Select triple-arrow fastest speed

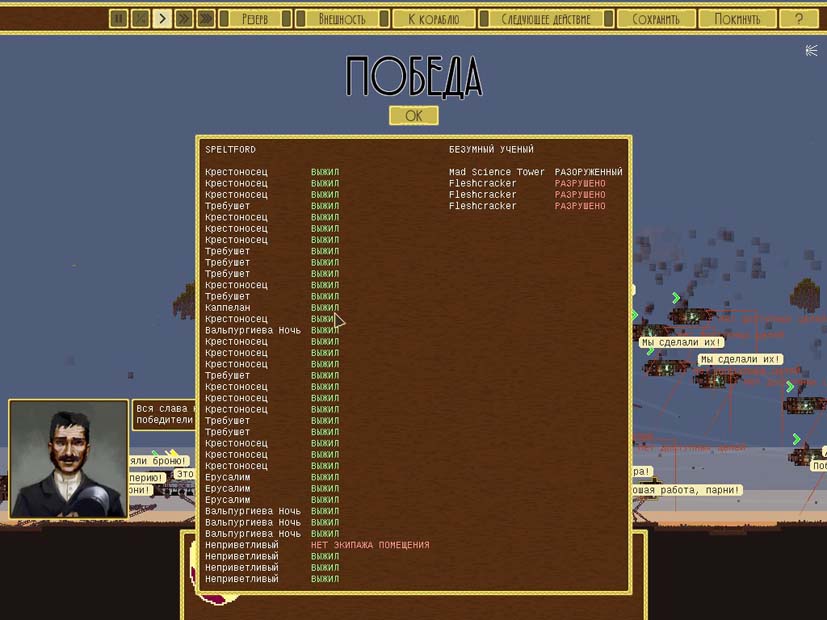(x=206, y=18)
